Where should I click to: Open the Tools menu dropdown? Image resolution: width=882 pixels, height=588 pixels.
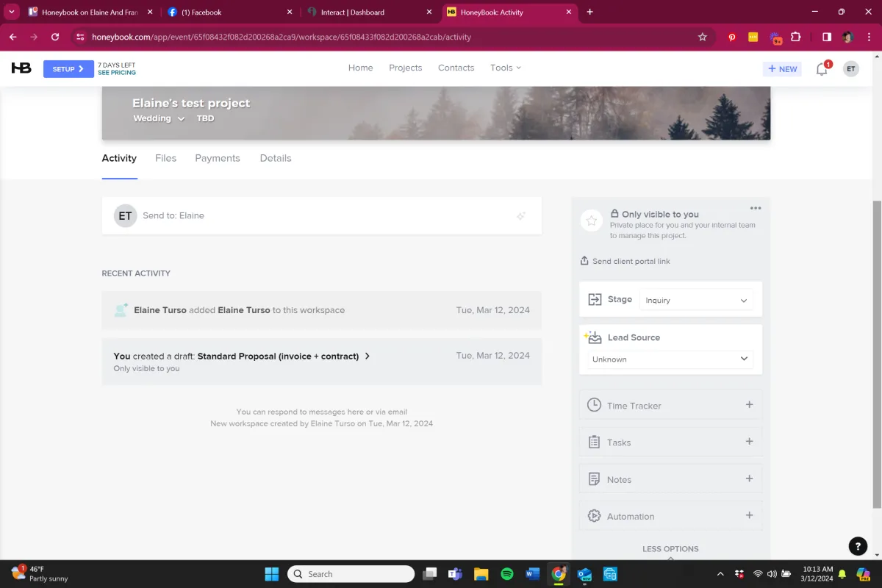506,68
